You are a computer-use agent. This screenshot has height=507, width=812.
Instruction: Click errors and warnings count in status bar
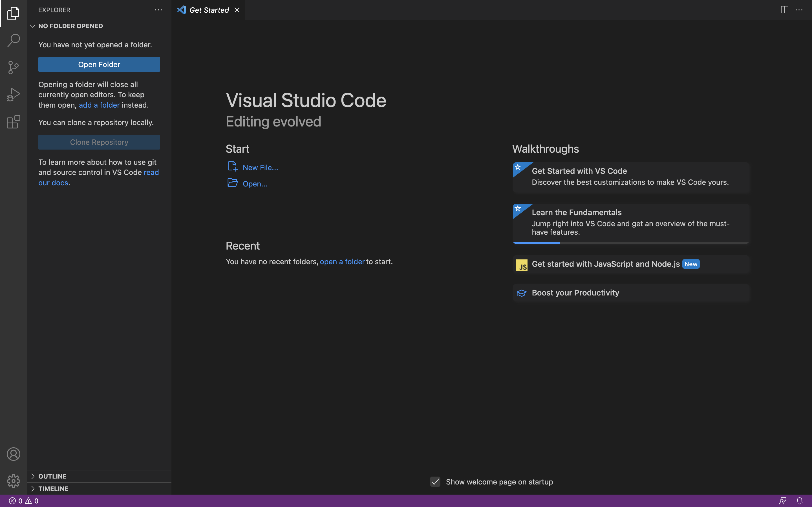click(x=23, y=501)
